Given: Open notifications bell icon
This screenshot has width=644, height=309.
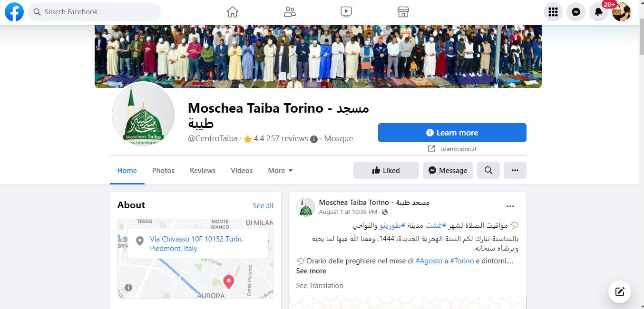Looking at the screenshot, I should coord(599,12).
